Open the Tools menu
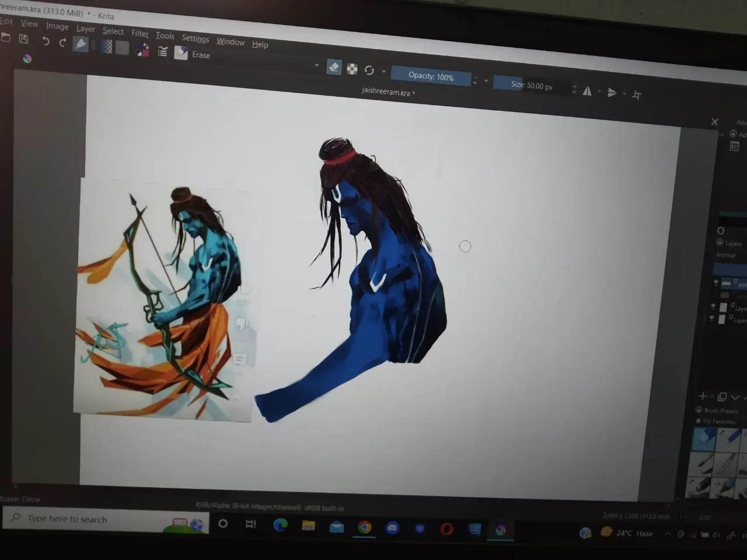 coord(165,36)
